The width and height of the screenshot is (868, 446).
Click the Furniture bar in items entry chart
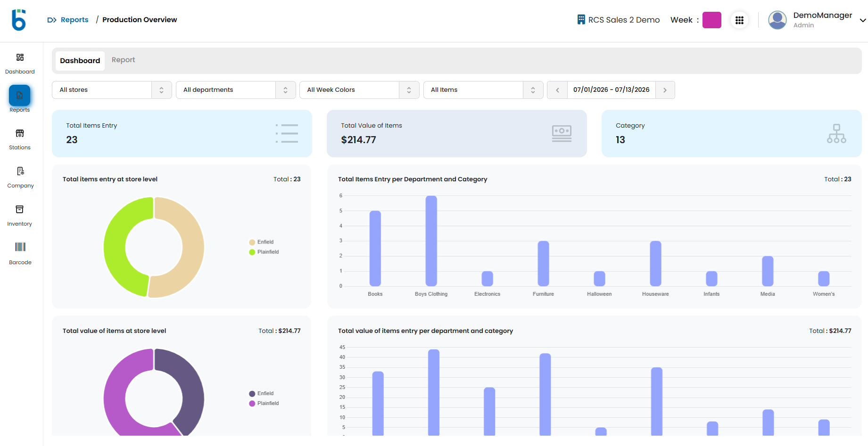544,264
